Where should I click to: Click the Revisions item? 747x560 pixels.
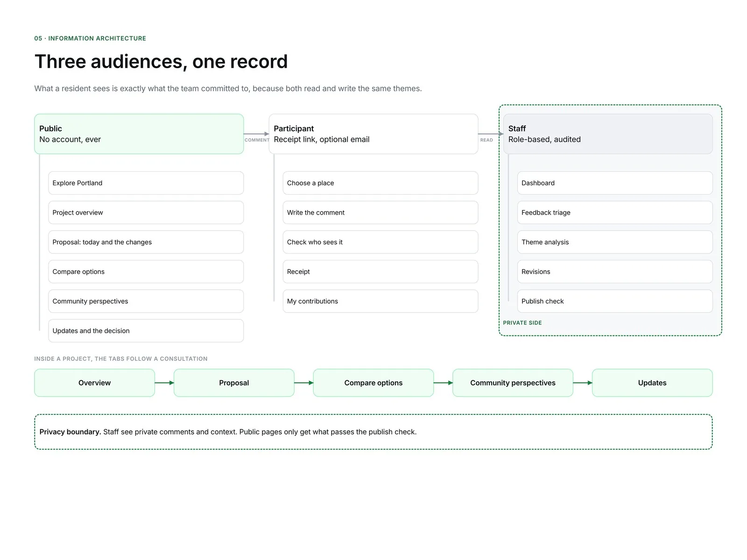(615, 272)
